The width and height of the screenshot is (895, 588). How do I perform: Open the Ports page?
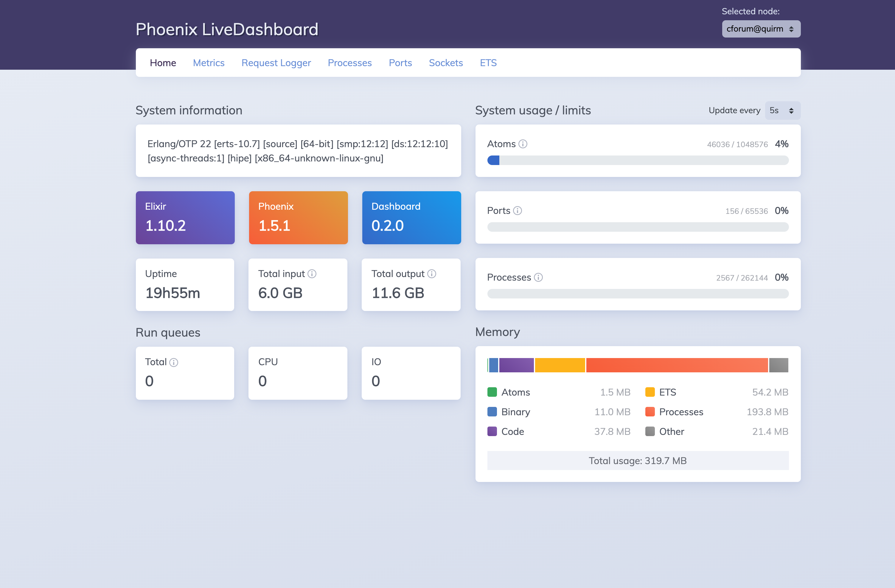click(400, 63)
